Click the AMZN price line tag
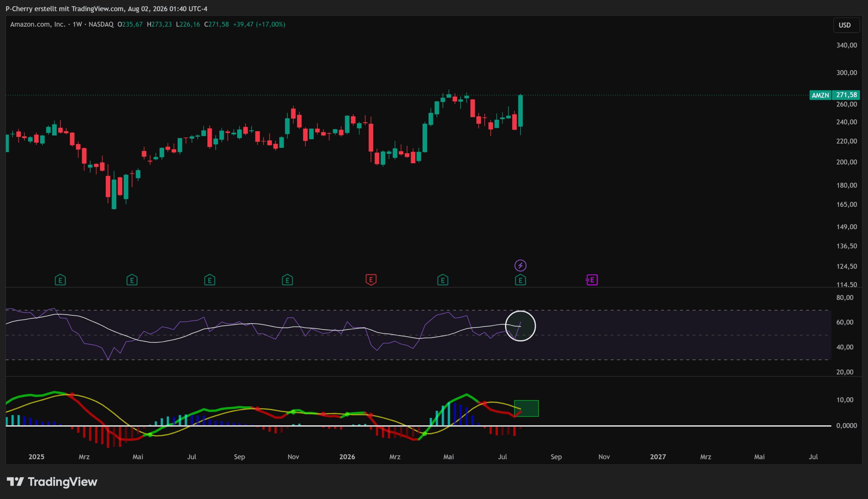The height and width of the screenshot is (499, 868). (x=821, y=95)
